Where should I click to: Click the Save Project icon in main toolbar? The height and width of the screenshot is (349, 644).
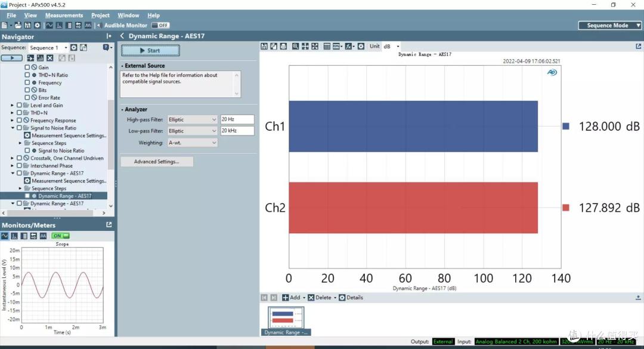[x=27, y=26]
